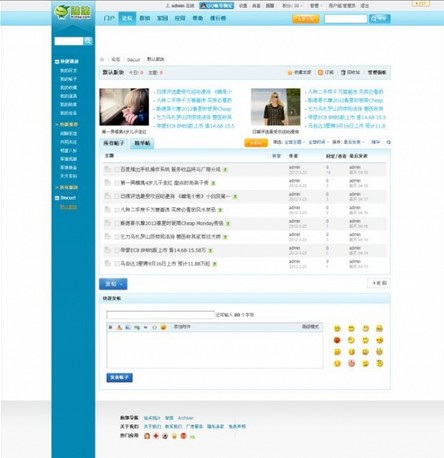The image size is (444, 458).
Task: Click the bold icon in the quick post editor
Action: point(110,327)
